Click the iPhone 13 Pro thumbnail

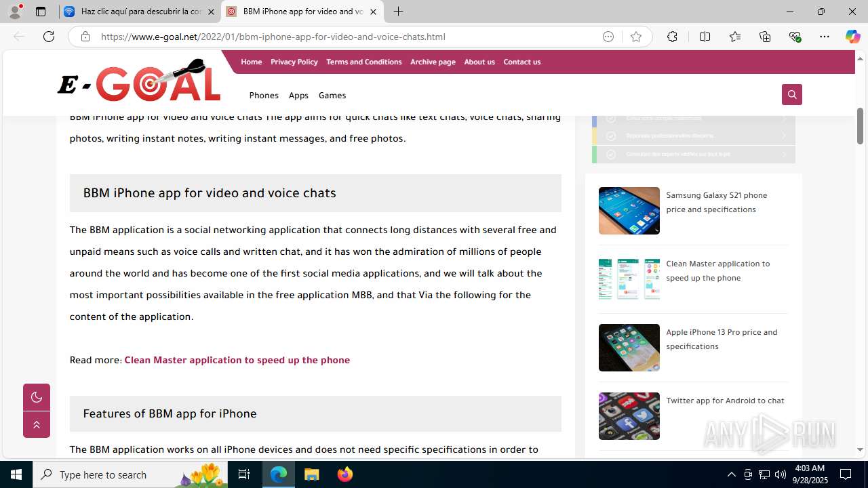click(x=629, y=348)
